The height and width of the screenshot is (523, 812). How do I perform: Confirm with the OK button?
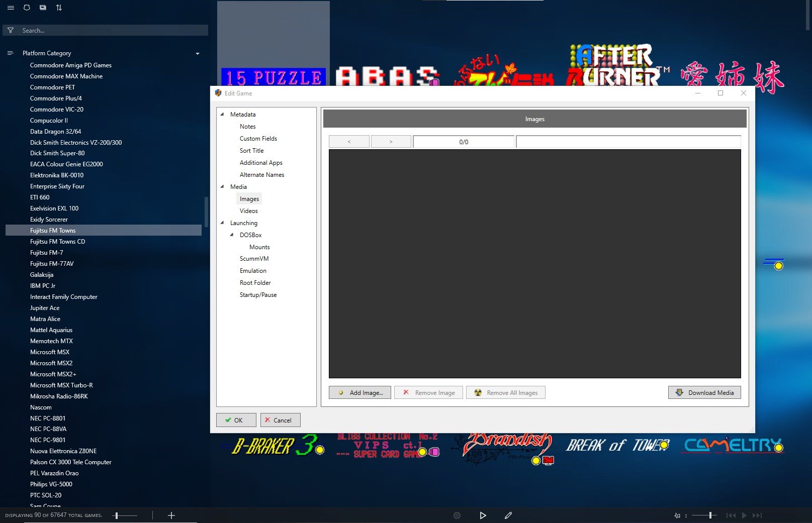pos(236,420)
